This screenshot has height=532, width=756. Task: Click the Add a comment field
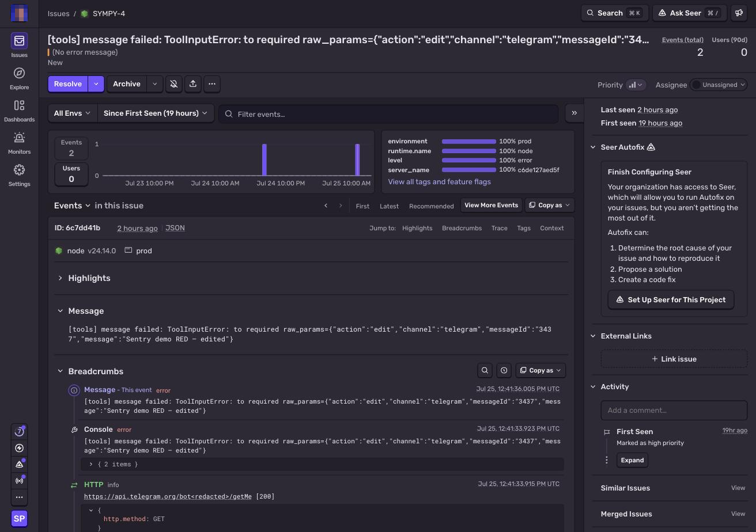coord(674,410)
